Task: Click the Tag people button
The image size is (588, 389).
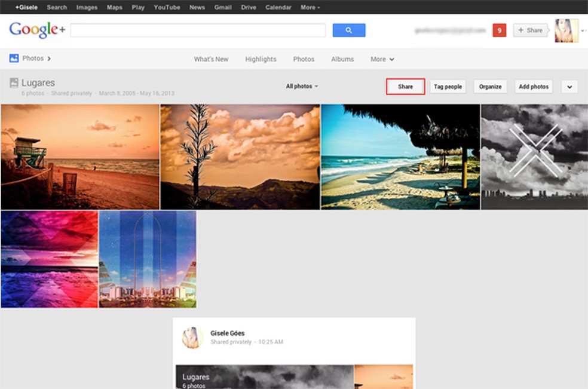Action: tap(448, 87)
